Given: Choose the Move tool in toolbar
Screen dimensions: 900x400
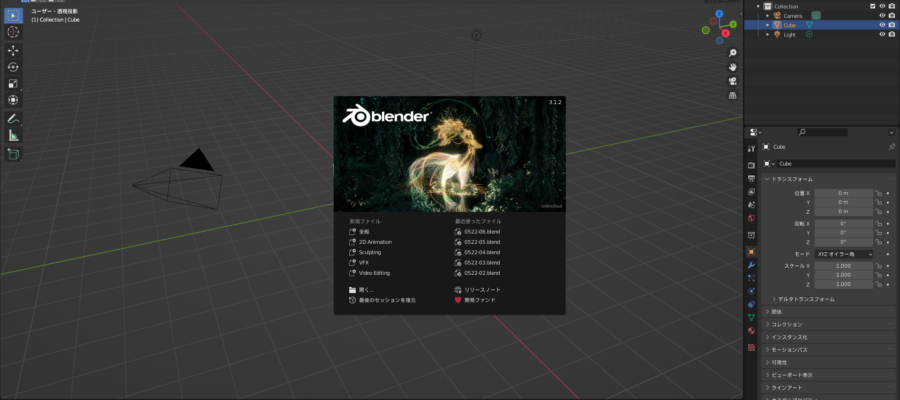Looking at the screenshot, I should pos(13,51).
